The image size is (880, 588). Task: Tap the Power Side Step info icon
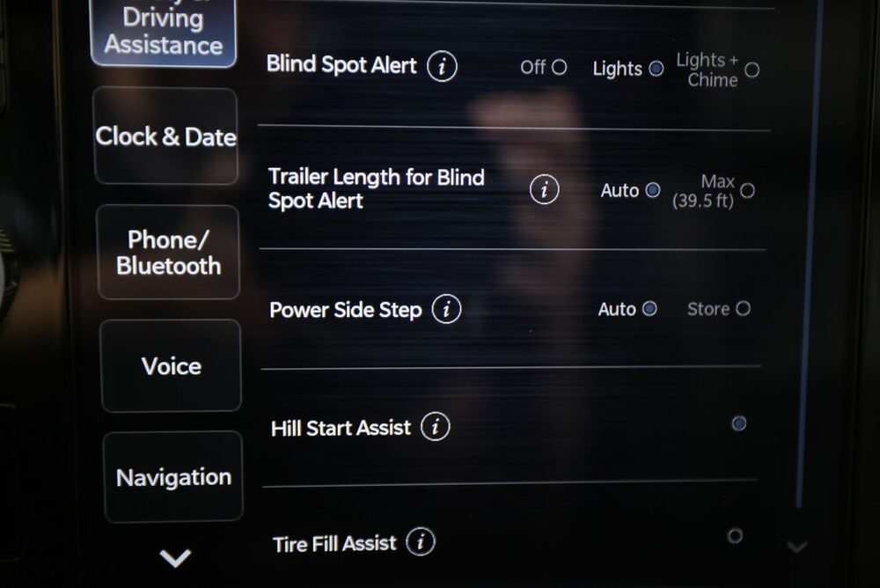[446, 309]
